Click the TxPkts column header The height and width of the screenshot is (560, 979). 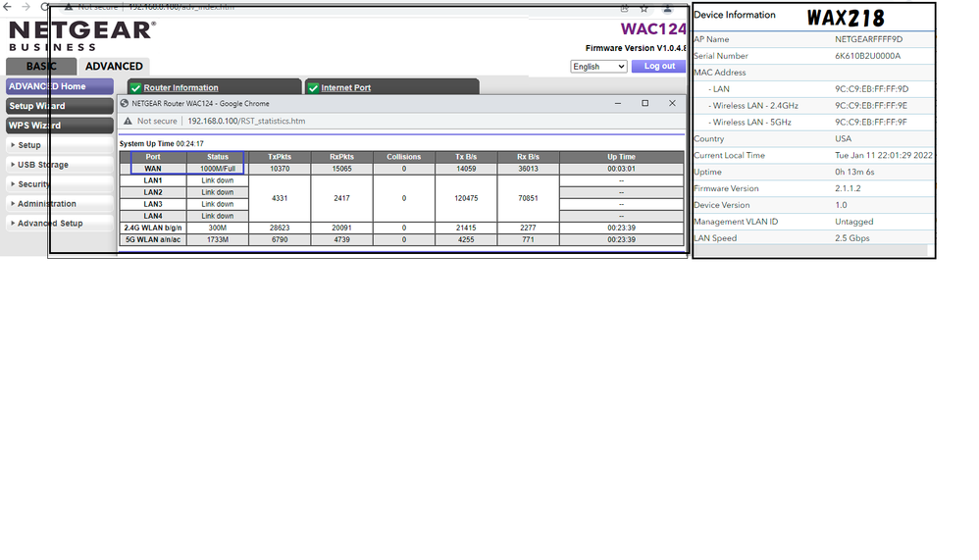[x=280, y=157]
